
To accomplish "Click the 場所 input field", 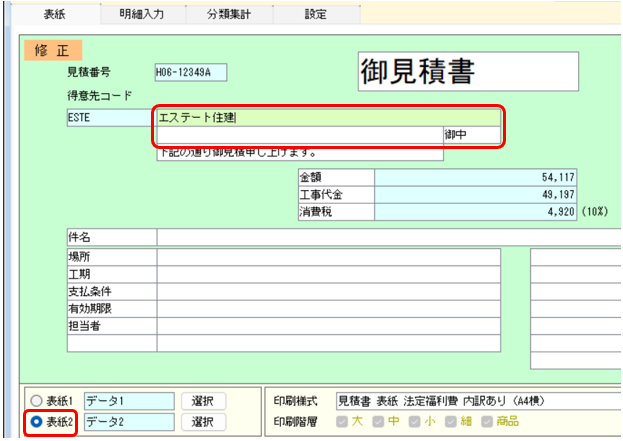I will [x=329, y=257].
